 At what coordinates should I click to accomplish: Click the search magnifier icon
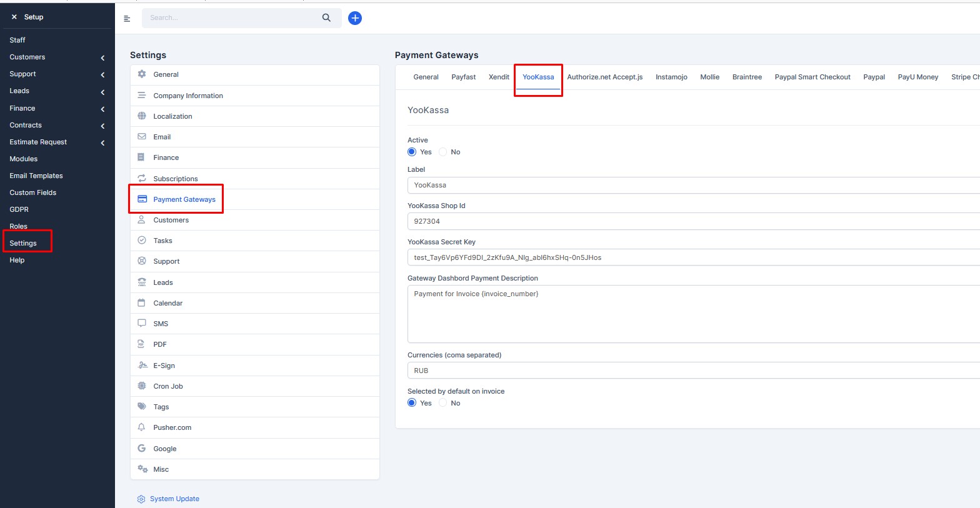[x=326, y=18]
